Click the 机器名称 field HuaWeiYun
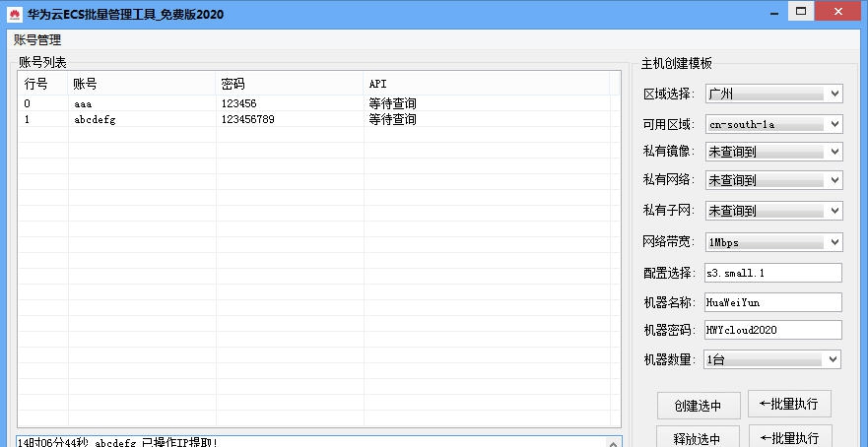868x447 pixels. point(772,302)
